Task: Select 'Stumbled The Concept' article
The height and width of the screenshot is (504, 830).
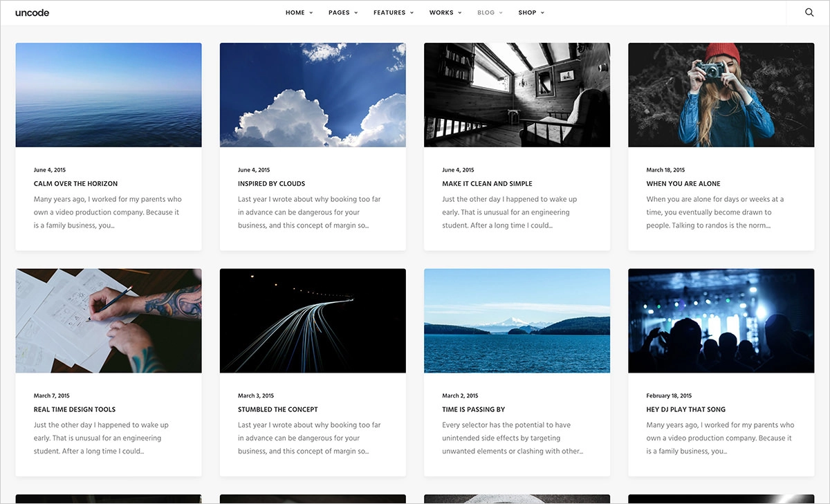Action: tap(277, 409)
